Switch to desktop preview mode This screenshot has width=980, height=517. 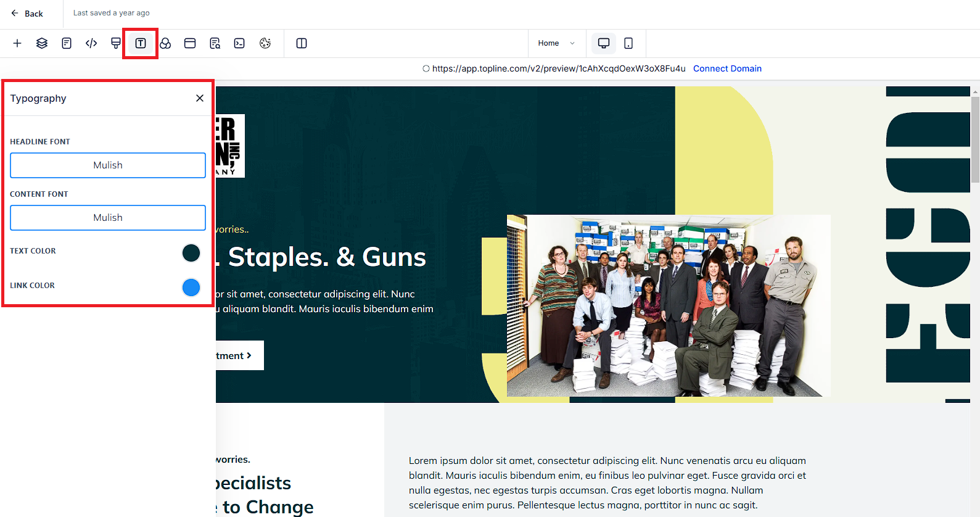click(x=604, y=43)
